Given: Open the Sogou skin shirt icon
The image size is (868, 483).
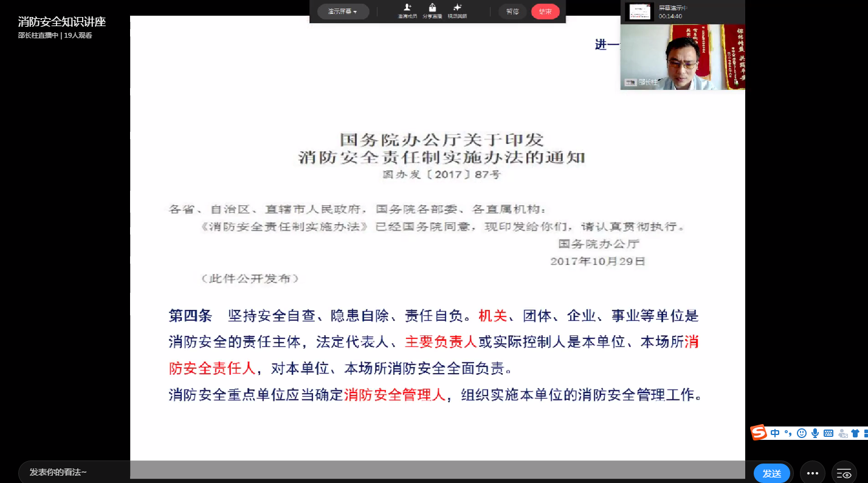Looking at the screenshot, I should pyautogui.click(x=855, y=433).
